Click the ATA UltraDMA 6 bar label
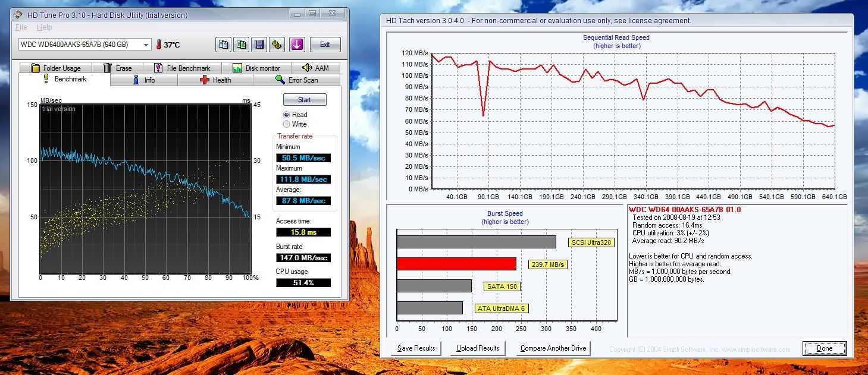The height and width of the screenshot is (375, 868). (x=501, y=308)
